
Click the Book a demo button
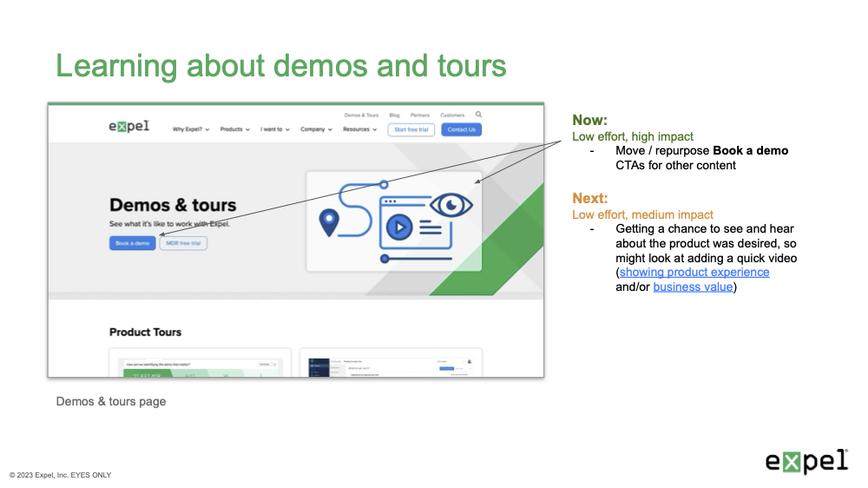click(x=132, y=243)
